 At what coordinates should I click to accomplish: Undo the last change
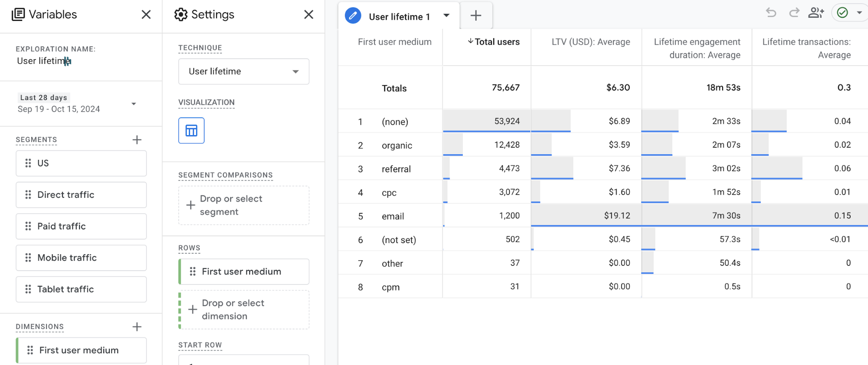tap(771, 13)
